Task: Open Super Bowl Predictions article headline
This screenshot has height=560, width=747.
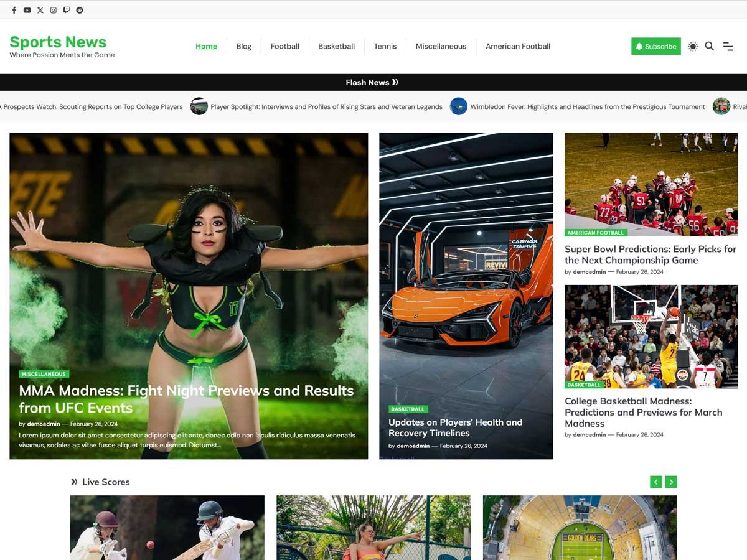Action: [650, 254]
